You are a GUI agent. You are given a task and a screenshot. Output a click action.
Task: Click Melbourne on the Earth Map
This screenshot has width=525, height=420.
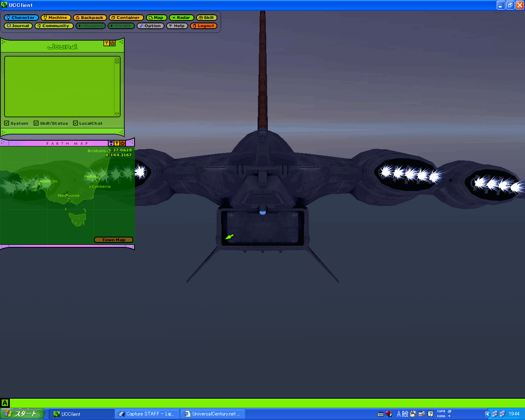(x=68, y=196)
